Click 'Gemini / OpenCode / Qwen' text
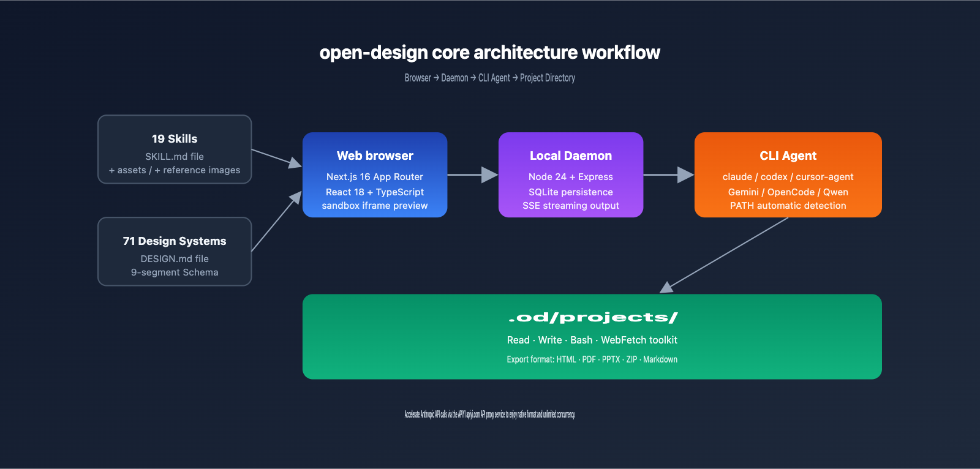Image resolution: width=980 pixels, height=469 pixels. [x=788, y=192]
